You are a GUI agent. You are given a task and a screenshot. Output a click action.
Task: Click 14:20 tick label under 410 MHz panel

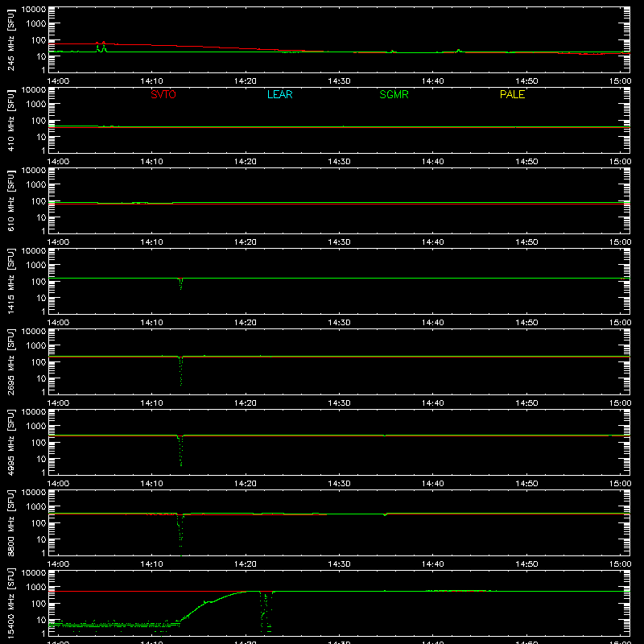click(x=246, y=162)
